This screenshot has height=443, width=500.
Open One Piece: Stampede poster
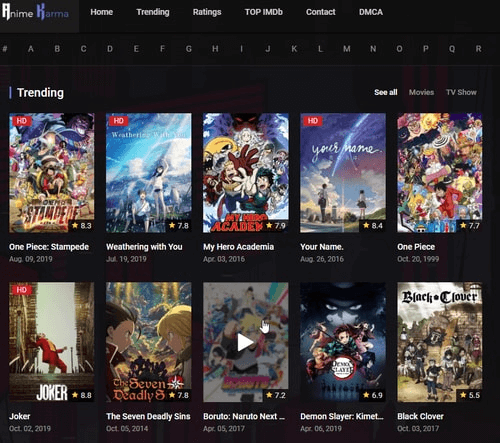tap(52, 173)
